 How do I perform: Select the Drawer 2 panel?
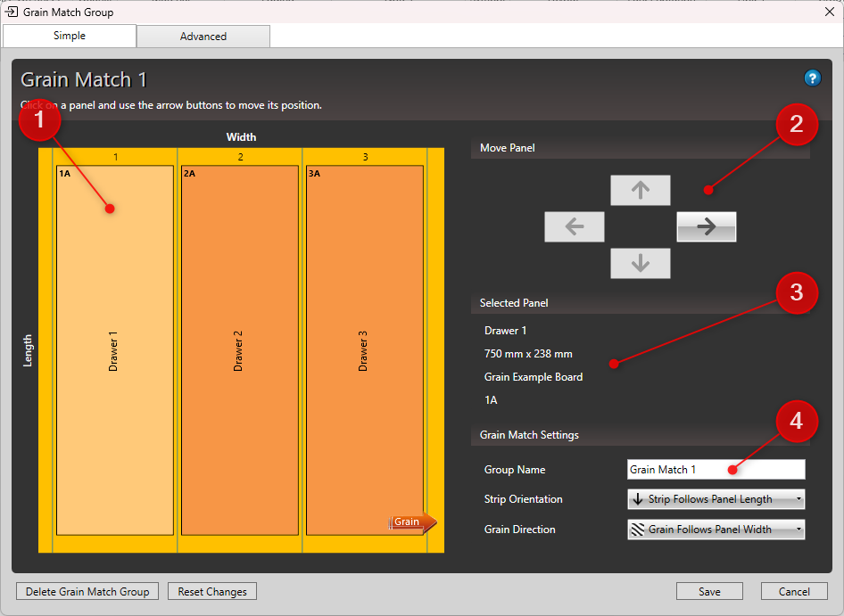pos(239,350)
